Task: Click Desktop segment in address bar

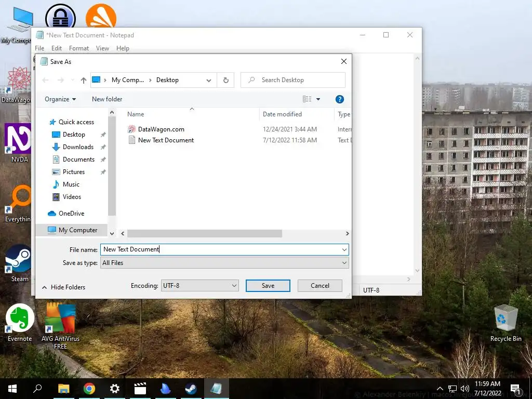Action: coord(167,80)
